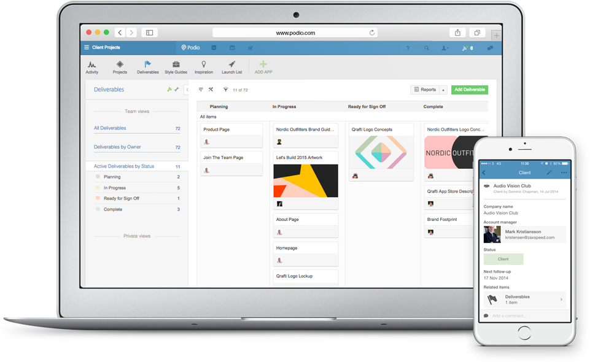Tap the three-dot more menu on phone
This screenshot has width=590, height=364.
point(564,172)
